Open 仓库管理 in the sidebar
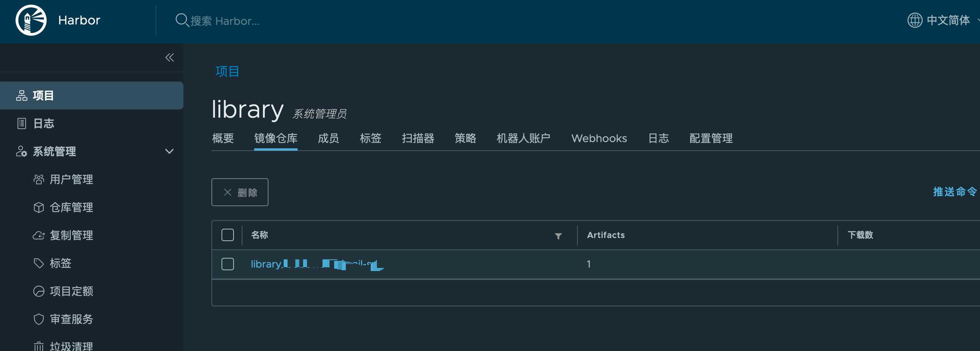980x351 pixels. [71, 207]
